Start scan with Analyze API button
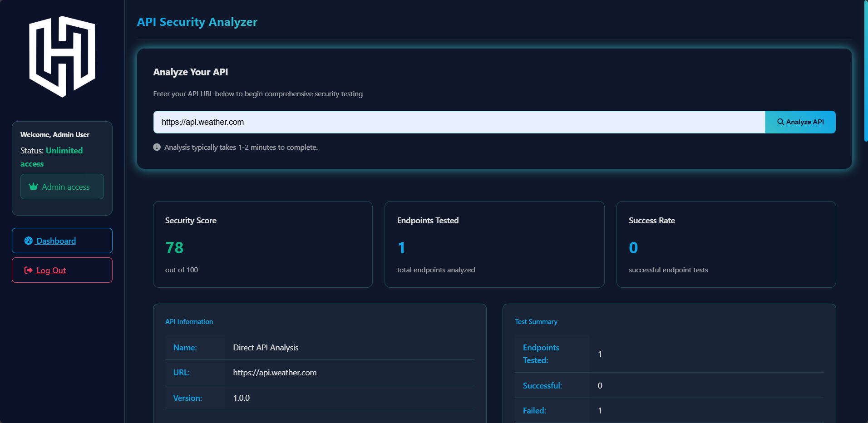Screen dimensions: 868x423 [x=800, y=122]
